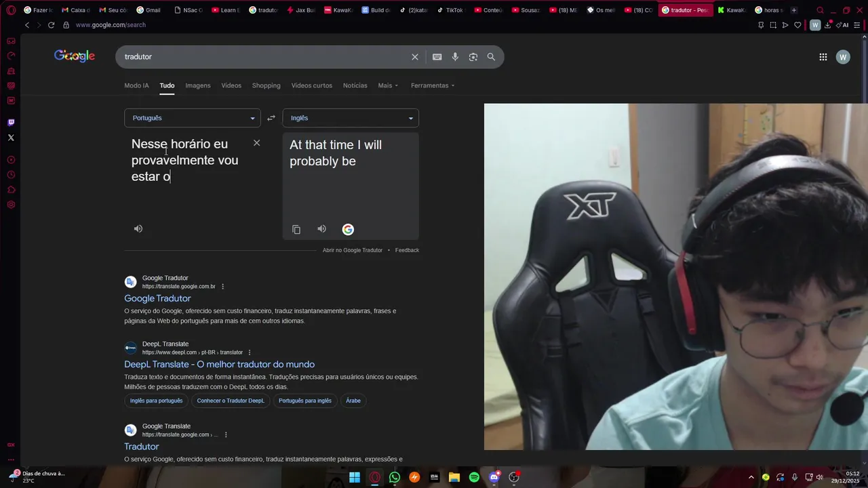This screenshot has height=488, width=868.
Task: Click the Google search input field
Action: pyautogui.click(x=264, y=57)
